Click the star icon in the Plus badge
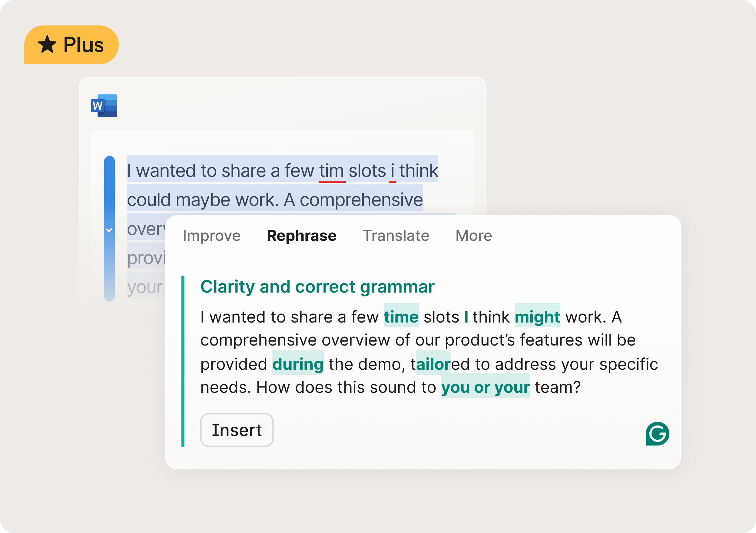The height and width of the screenshot is (533, 756). [x=47, y=45]
